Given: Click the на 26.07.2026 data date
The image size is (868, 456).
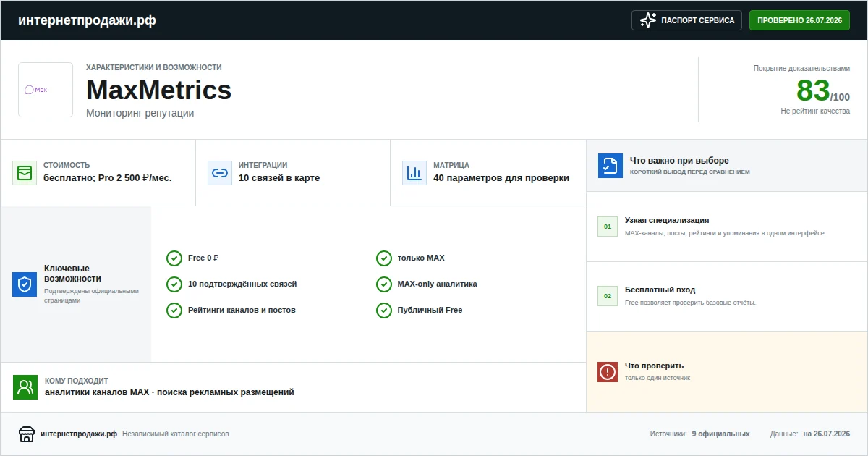Looking at the screenshot, I should [827, 434].
